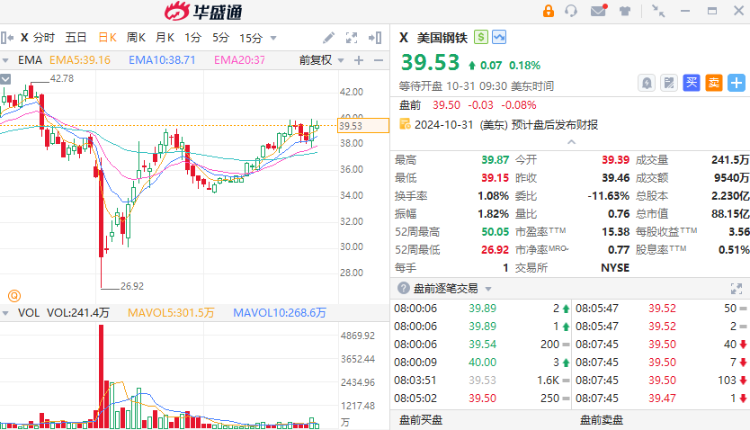Select the 周K chart tab
750x430 pixels.
click(x=136, y=38)
